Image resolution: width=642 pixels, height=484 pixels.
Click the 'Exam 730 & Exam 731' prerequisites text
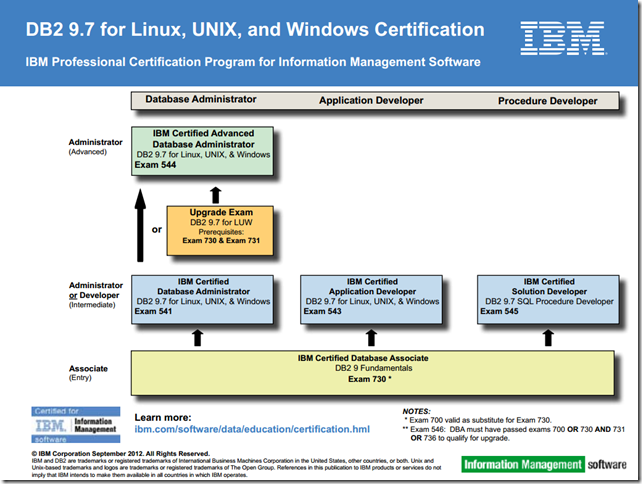coord(221,241)
